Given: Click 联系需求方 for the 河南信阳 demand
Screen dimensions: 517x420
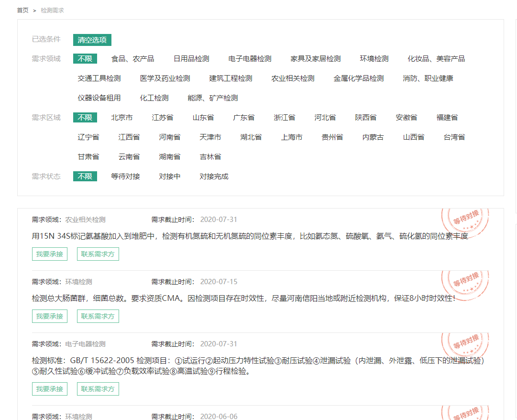Looking at the screenshot, I should click(x=98, y=316).
